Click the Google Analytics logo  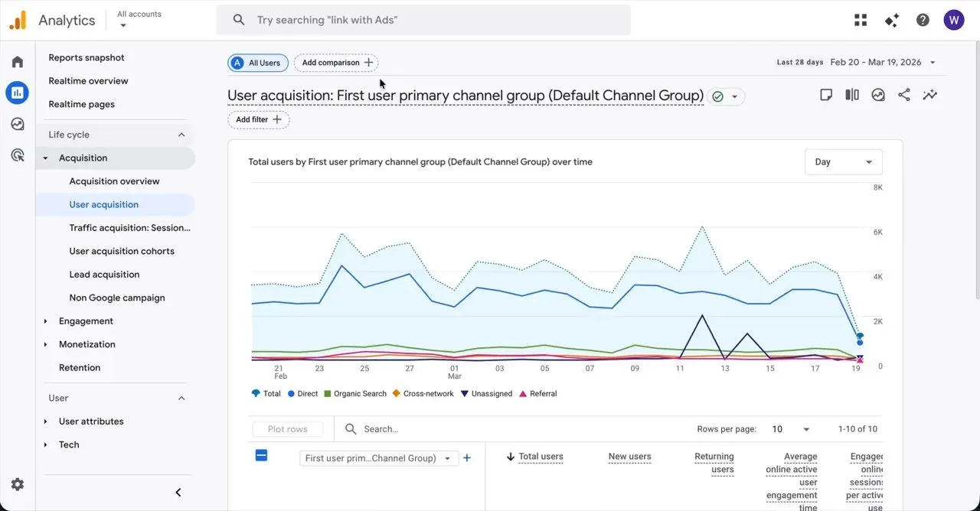tap(18, 20)
